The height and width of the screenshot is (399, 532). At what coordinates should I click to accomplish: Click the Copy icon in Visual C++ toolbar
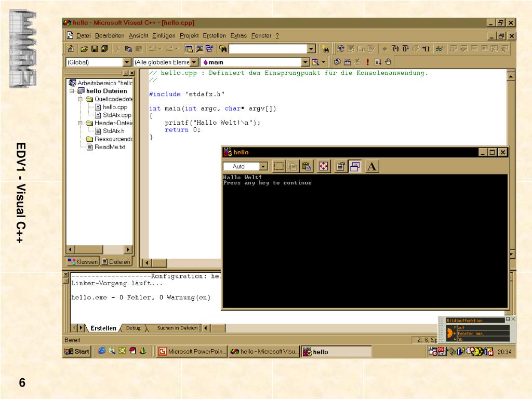[x=128, y=49]
